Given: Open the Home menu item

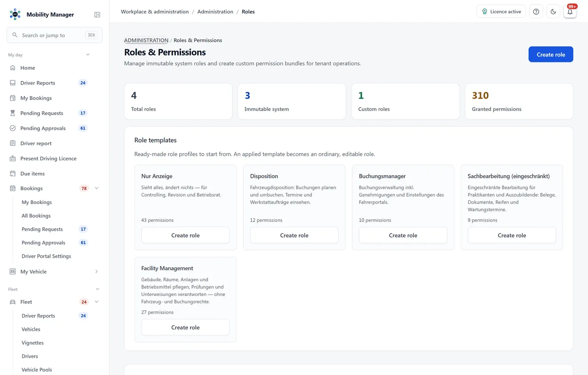Looking at the screenshot, I should point(54,68).
